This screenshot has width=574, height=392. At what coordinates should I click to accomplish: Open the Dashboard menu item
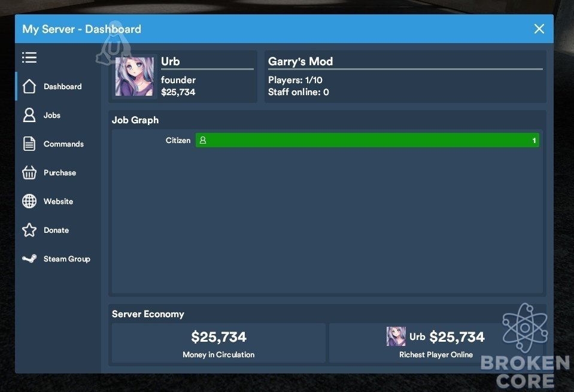(x=59, y=86)
